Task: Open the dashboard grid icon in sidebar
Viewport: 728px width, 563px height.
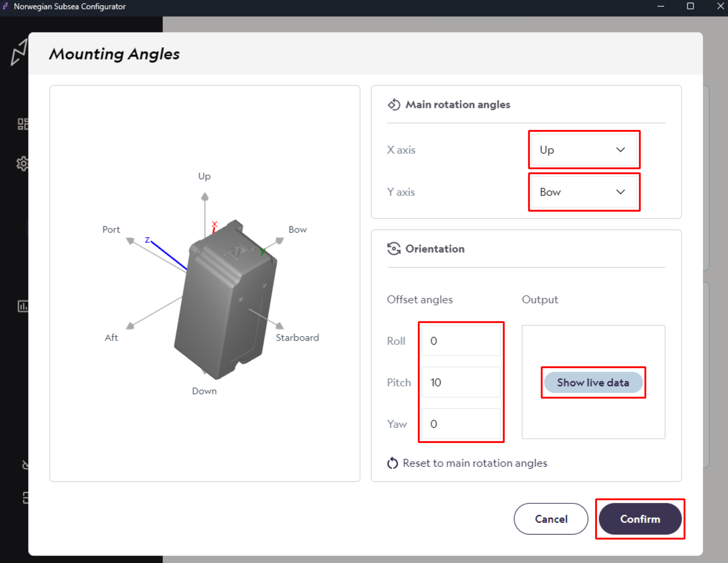Action: [23, 124]
